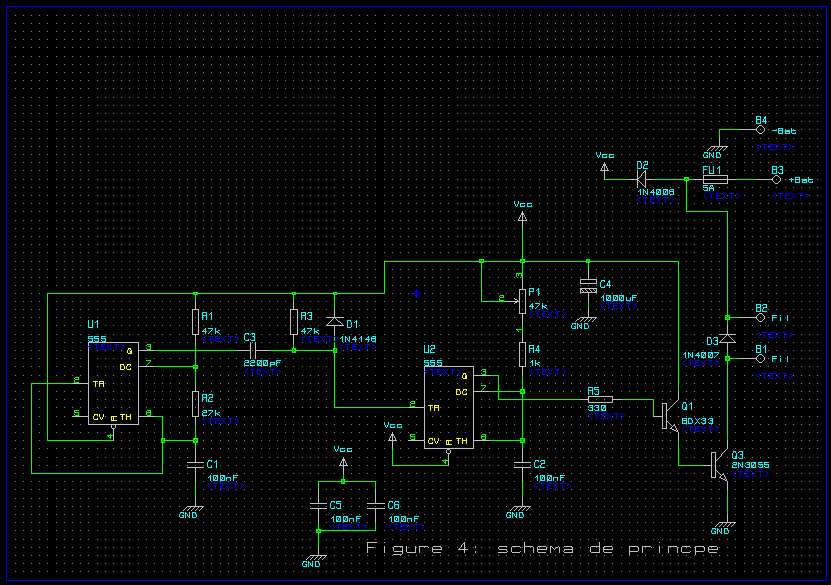Click the 'BDX33' transistor label
This screenshot has width=831, height=585.
coord(697,421)
